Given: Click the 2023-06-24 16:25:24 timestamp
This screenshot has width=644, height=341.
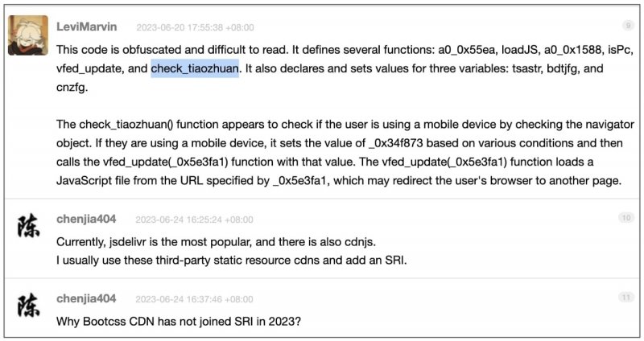Looking at the screenshot, I should pos(194,219).
